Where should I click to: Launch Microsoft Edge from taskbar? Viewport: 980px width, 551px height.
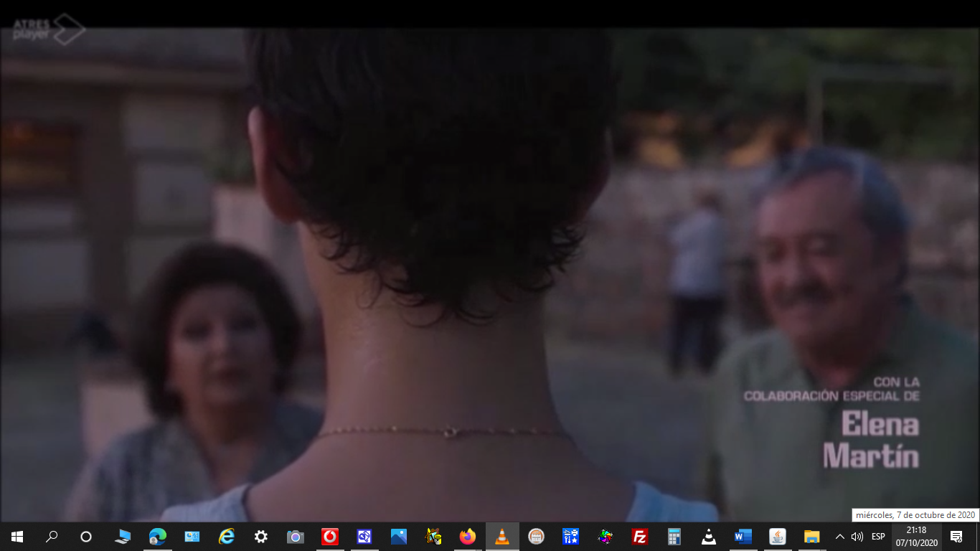point(157,537)
